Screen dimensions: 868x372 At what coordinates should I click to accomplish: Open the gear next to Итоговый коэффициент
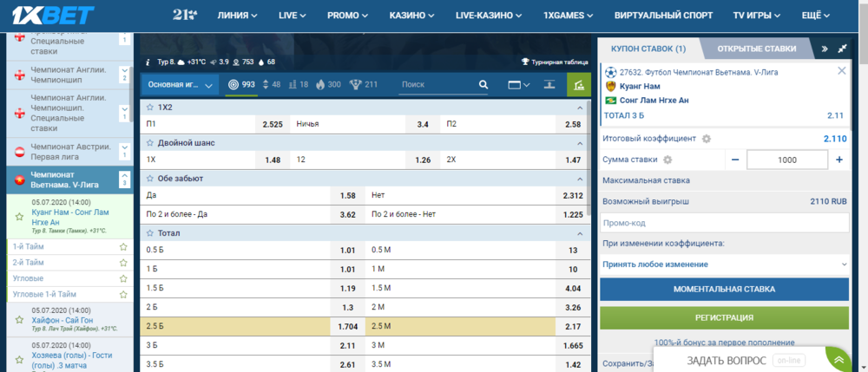(x=706, y=139)
